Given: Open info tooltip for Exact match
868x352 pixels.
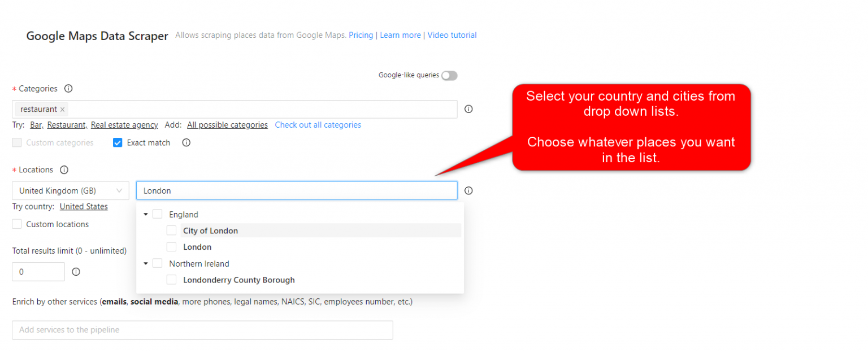Looking at the screenshot, I should pos(186,142).
